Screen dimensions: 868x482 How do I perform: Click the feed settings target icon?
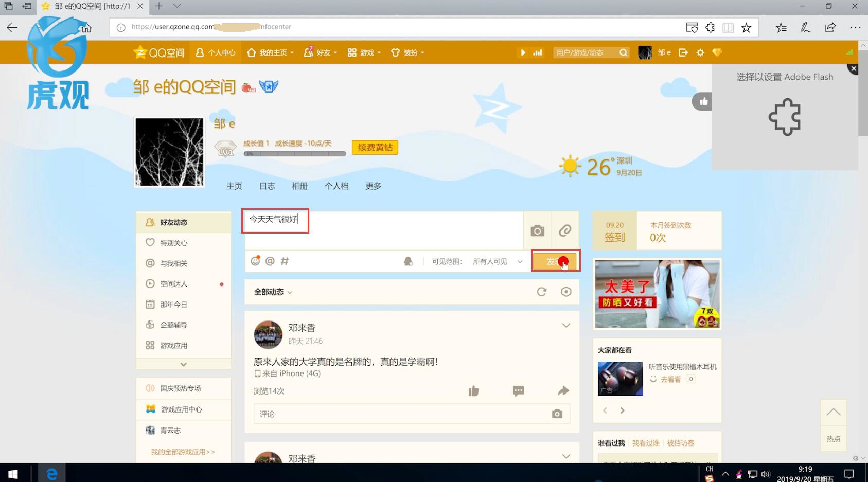(566, 292)
